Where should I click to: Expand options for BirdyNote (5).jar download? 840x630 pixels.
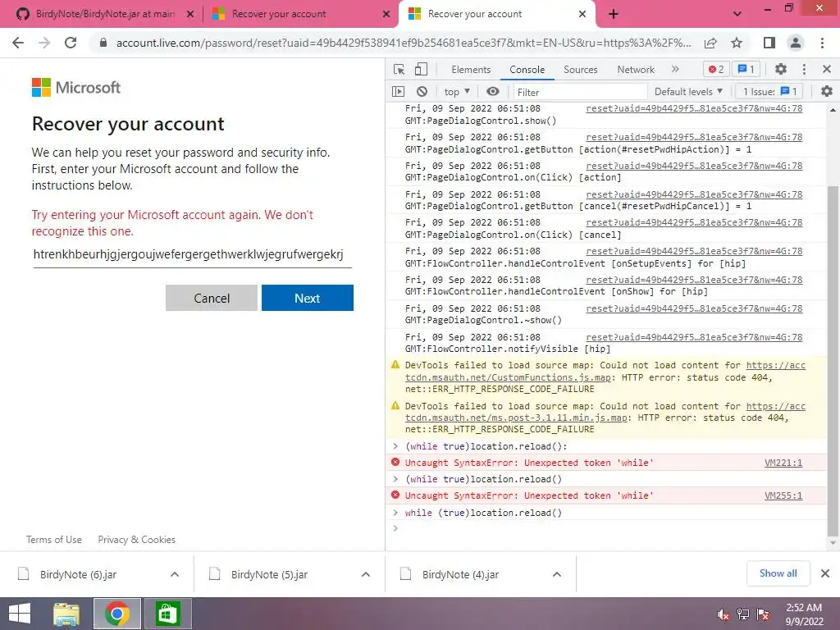coord(366,574)
